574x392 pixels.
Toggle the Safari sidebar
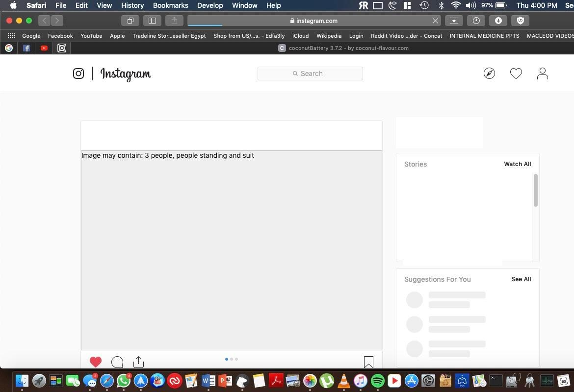pyautogui.click(x=152, y=20)
